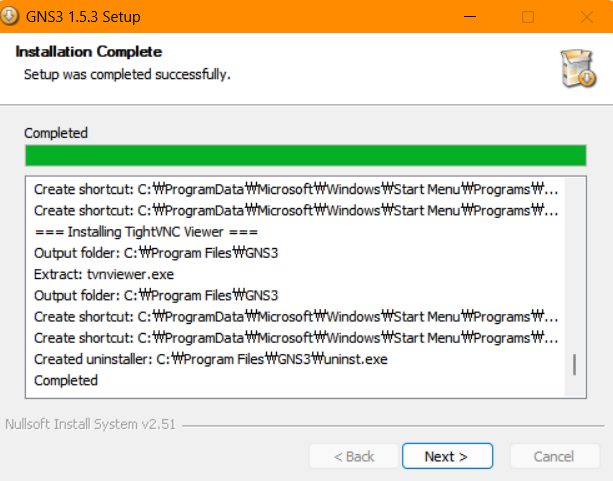Click the 'GNS3 1.5.3 Setup' window title

pyautogui.click(x=83, y=17)
